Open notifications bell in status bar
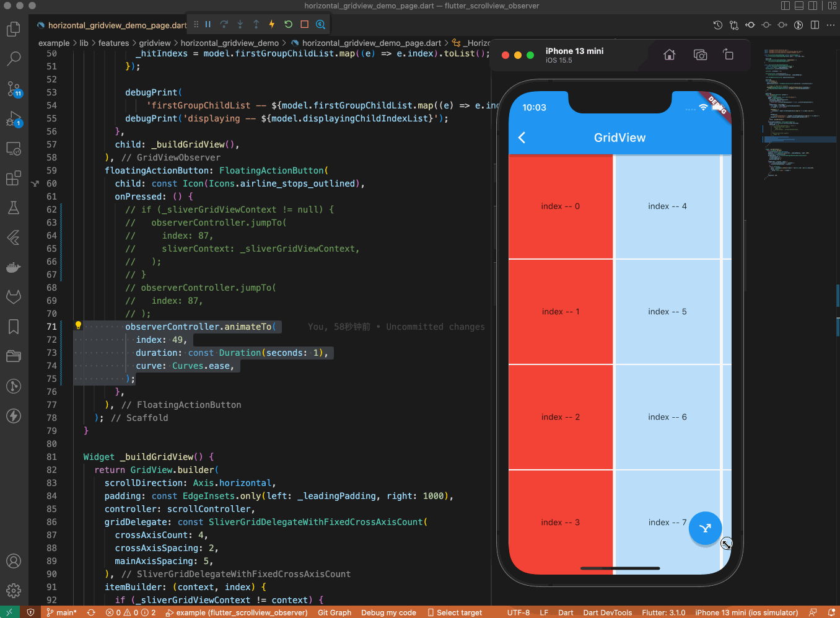 click(x=831, y=612)
